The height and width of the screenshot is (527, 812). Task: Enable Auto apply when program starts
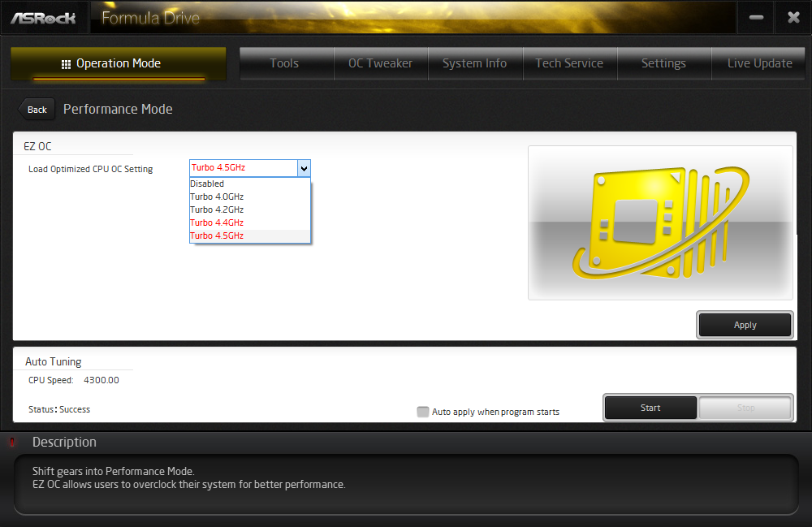click(x=423, y=412)
